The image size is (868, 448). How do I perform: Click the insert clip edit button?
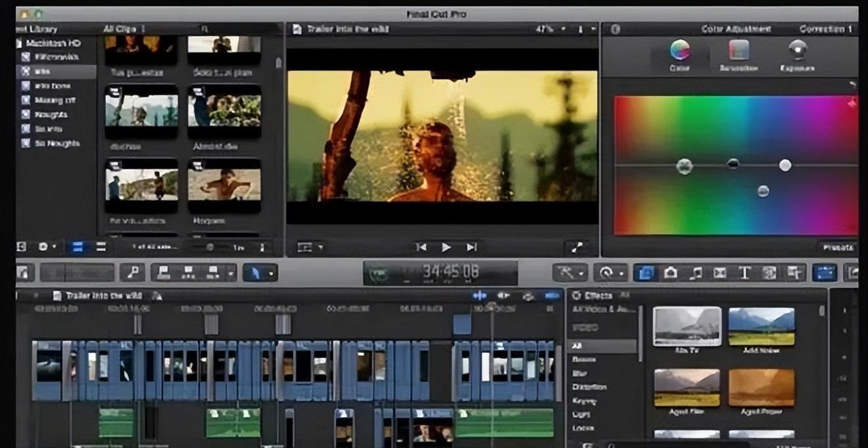189,273
